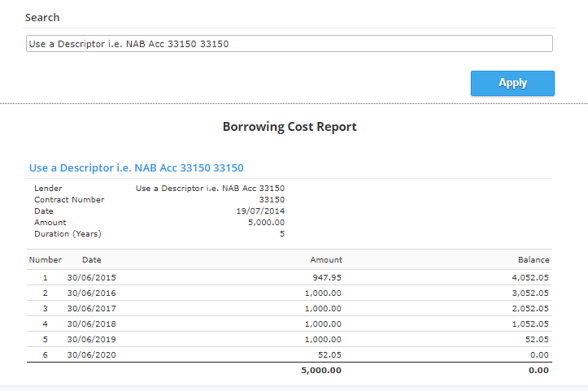This screenshot has height=391, width=588.
Task: Click the blue Apply button
Action: tap(512, 83)
